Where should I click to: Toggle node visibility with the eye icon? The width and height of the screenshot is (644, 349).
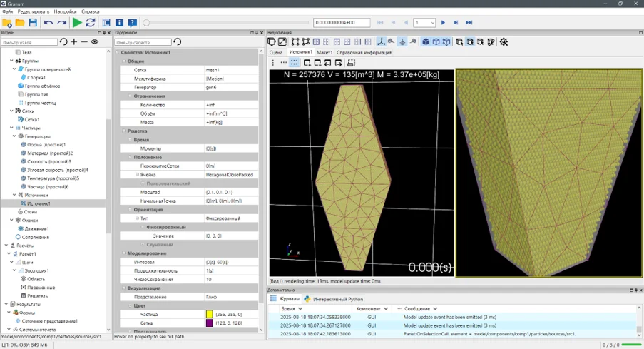tap(95, 41)
